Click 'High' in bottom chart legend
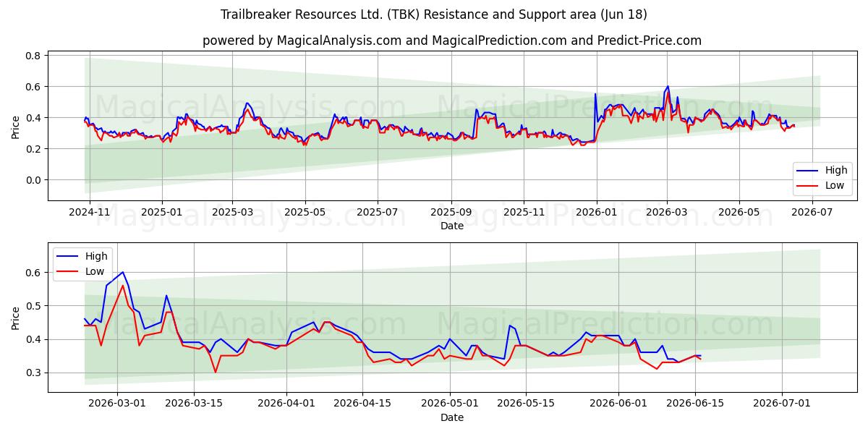 [96, 256]
